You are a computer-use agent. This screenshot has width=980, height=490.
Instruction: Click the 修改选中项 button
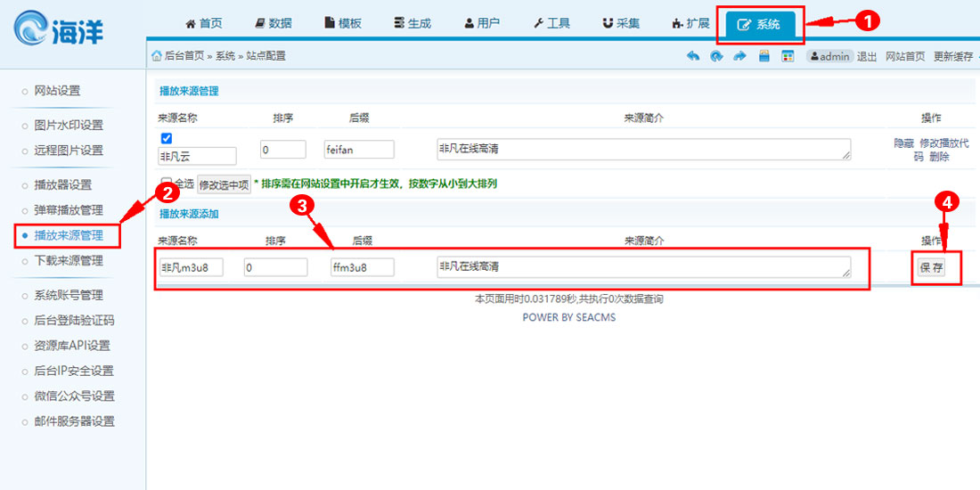[x=225, y=184]
